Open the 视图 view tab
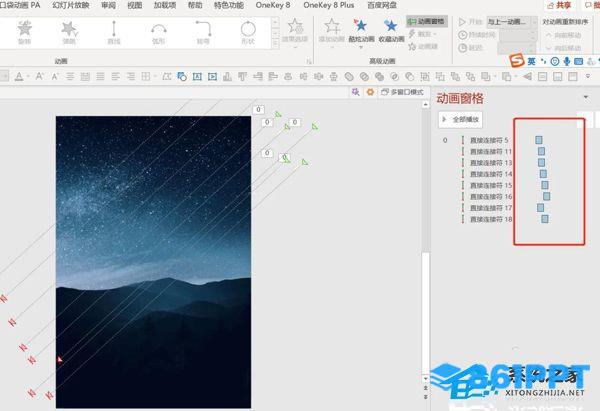Image resolution: width=600 pixels, height=411 pixels. click(x=134, y=5)
